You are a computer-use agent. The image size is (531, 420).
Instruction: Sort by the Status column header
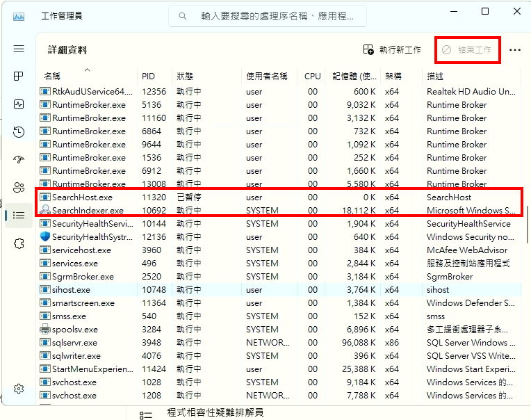click(206, 76)
